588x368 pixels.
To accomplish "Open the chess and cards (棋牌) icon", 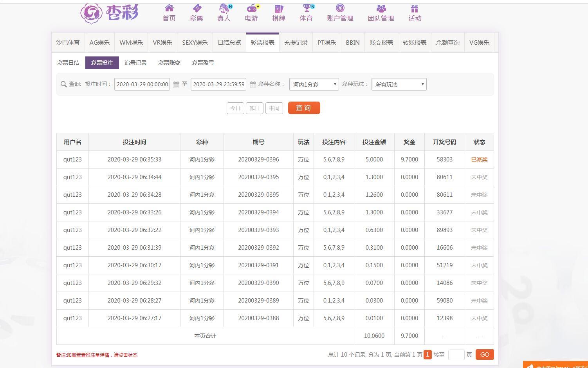I will 279,8.
